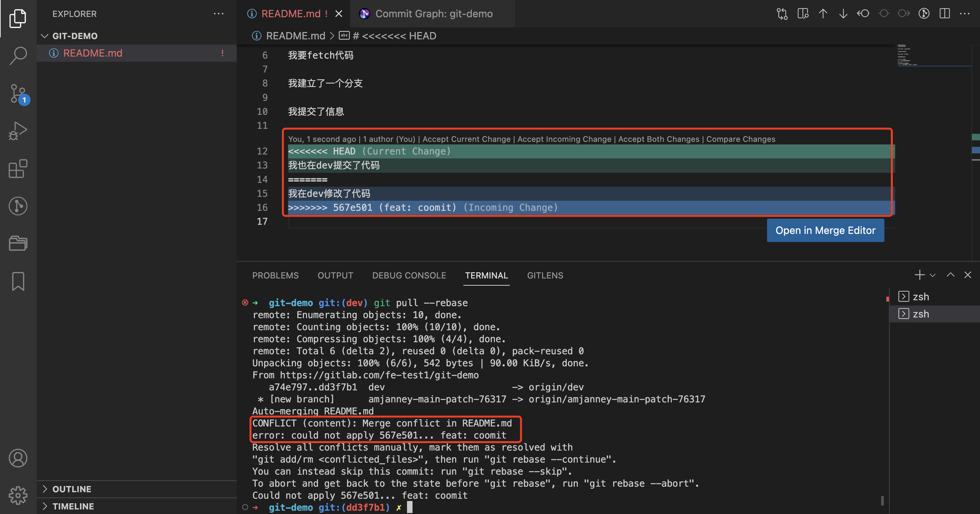The height and width of the screenshot is (514, 980).
Task: Go to next change down arrow
Action: [x=843, y=14]
